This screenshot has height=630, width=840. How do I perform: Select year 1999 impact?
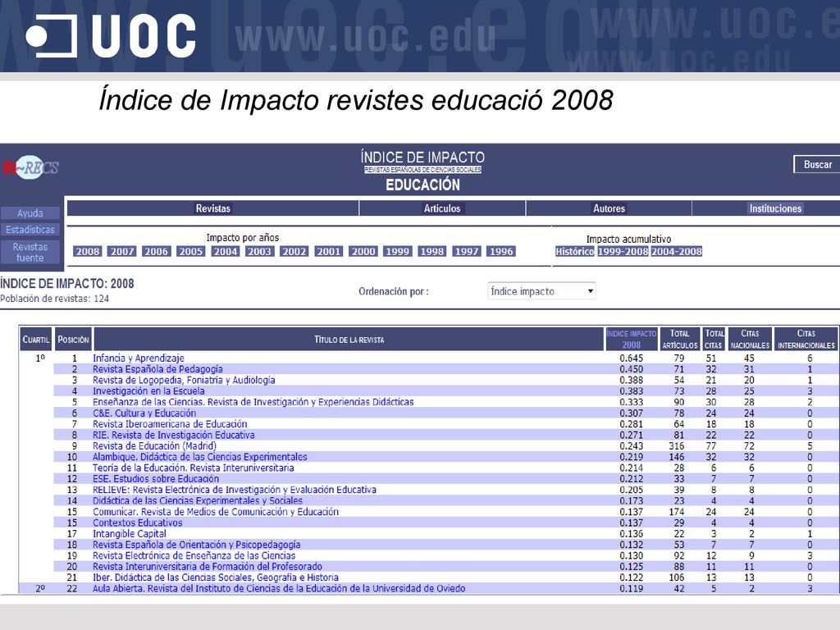pos(398,251)
